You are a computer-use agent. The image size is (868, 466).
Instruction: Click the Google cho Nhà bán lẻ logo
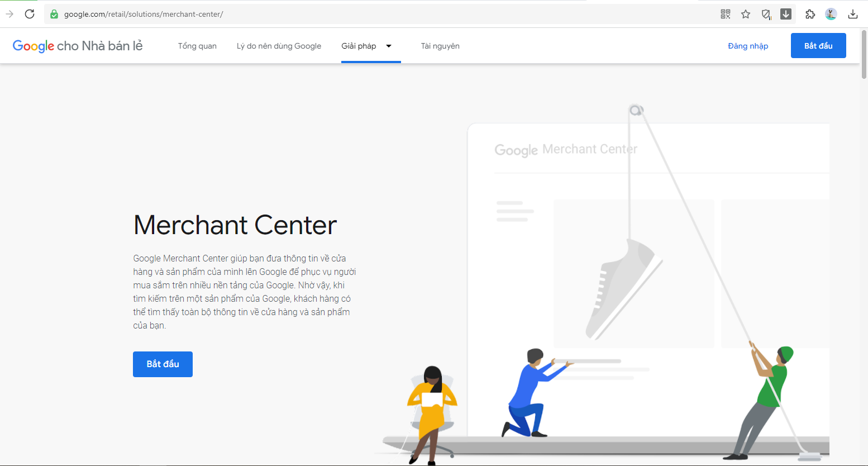click(x=78, y=46)
